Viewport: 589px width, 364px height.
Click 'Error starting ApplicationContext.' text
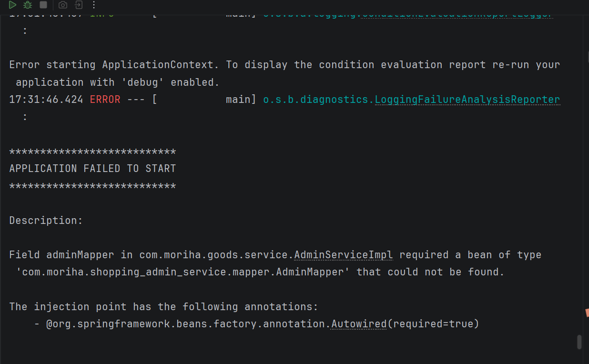click(114, 65)
